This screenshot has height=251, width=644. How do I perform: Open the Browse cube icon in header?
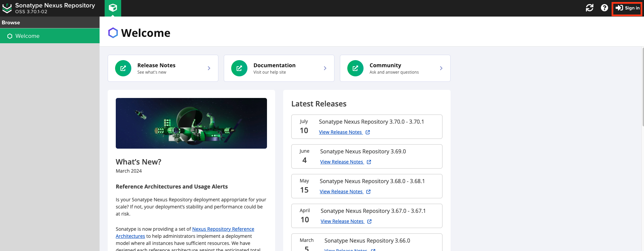(x=113, y=8)
